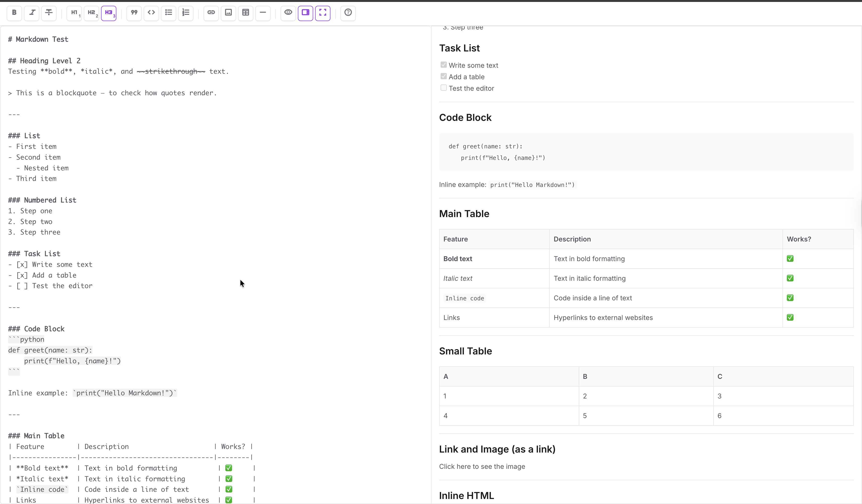Select the H2 heading icon

[92, 13]
